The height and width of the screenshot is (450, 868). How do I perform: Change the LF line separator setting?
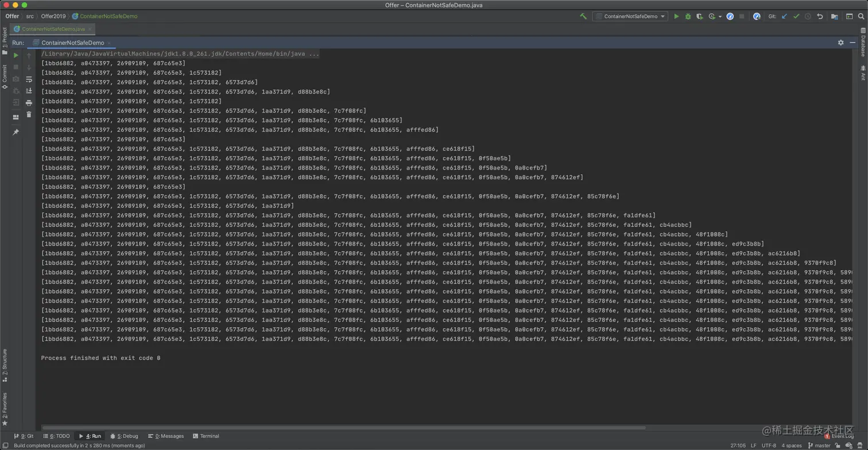754,445
